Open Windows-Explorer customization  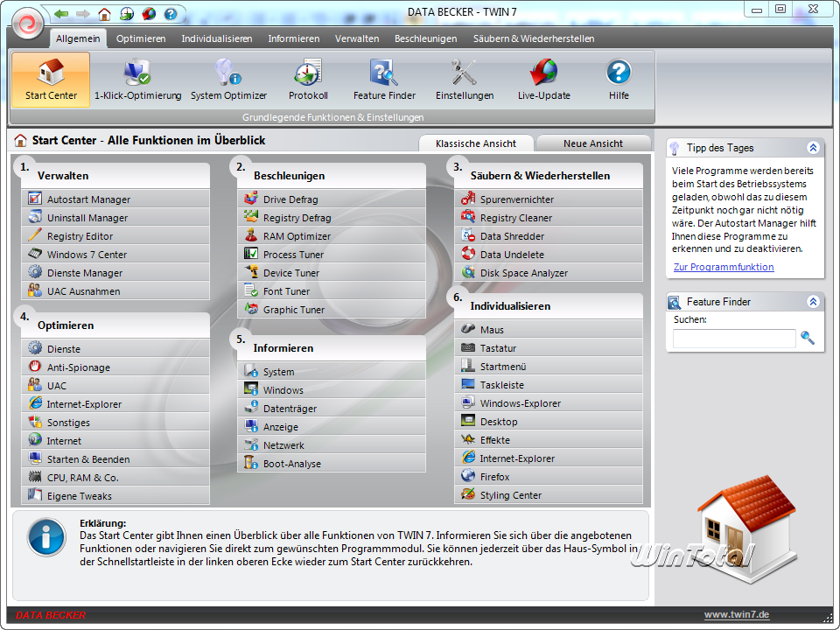point(549,402)
